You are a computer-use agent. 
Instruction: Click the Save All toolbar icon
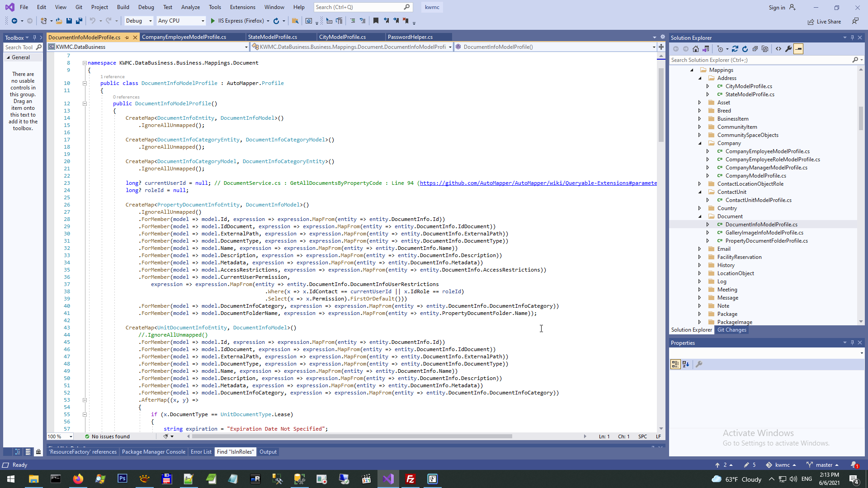[79, 21]
